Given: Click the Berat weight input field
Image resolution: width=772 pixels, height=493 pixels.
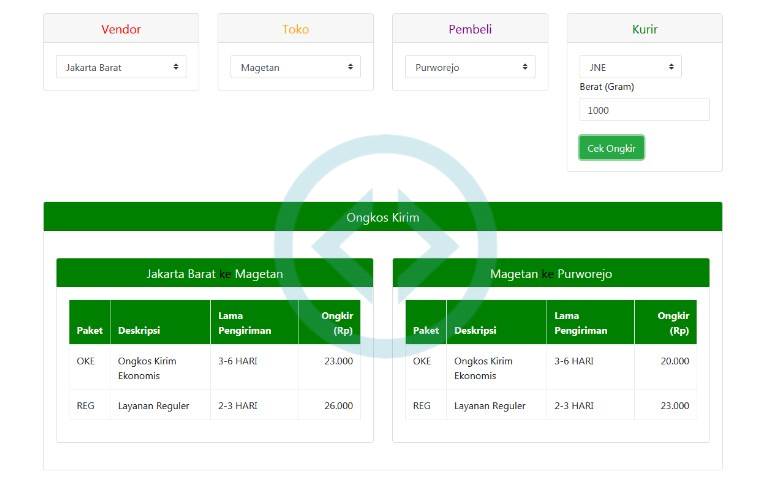Looking at the screenshot, I should pyautogui.click(x=644, y=110).
